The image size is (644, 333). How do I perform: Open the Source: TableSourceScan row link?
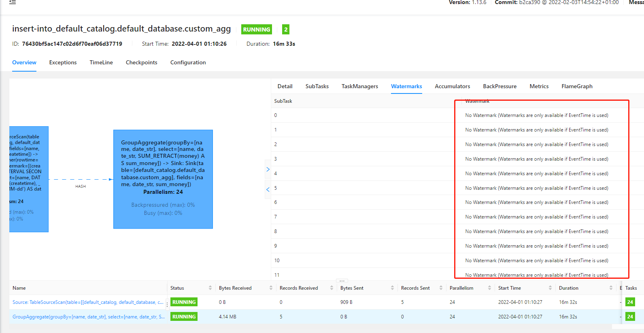click(88, 302)
